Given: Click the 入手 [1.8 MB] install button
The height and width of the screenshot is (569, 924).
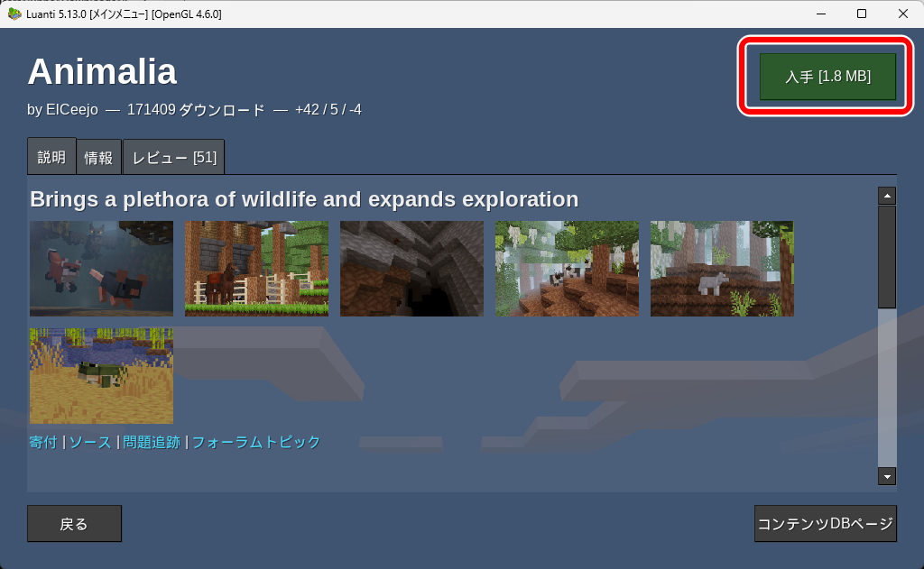Looking at the screenshot, I should [x=827, y=77].
